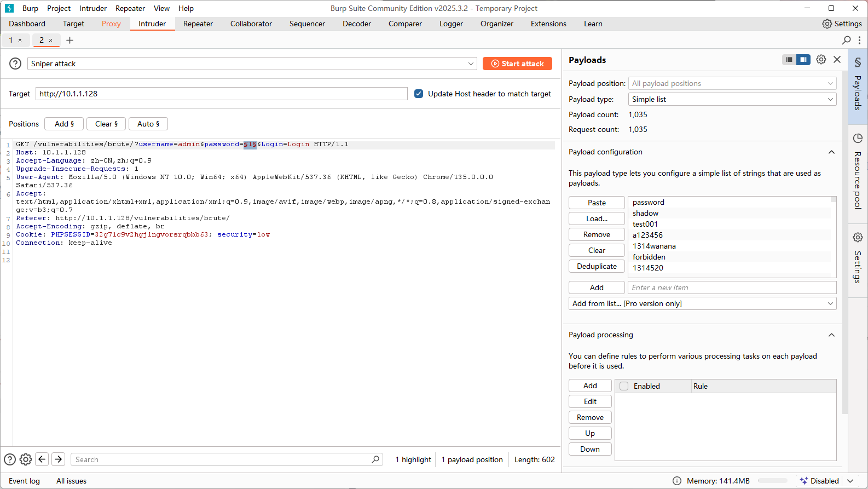Screen dimensions: 868x489
Task: Open Payloads panel gear settings
Action: 821,60
